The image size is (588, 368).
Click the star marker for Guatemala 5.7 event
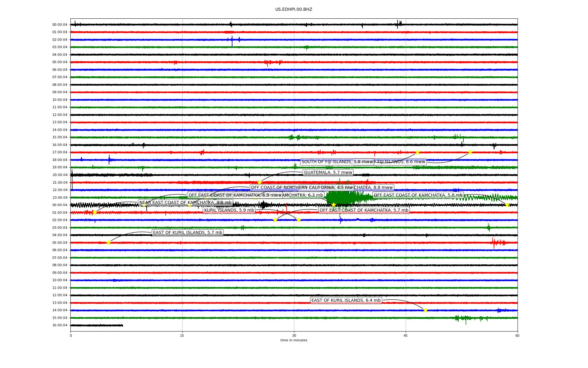click(259, 182)
